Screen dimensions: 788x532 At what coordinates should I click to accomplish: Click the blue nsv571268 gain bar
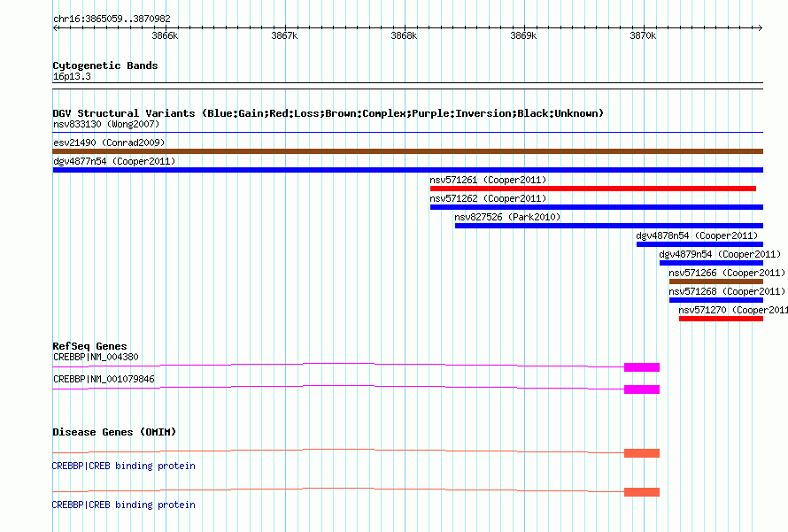716,300
